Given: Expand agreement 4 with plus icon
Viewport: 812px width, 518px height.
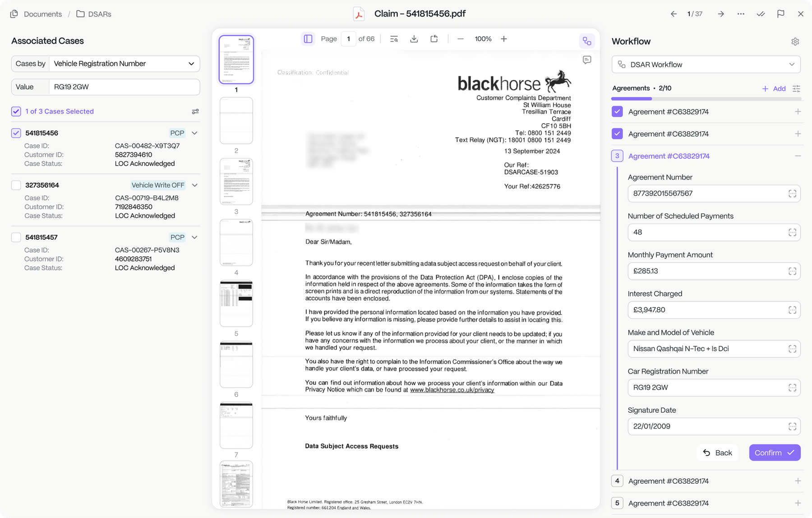Looking at the screenshot, I should (798, 481).
